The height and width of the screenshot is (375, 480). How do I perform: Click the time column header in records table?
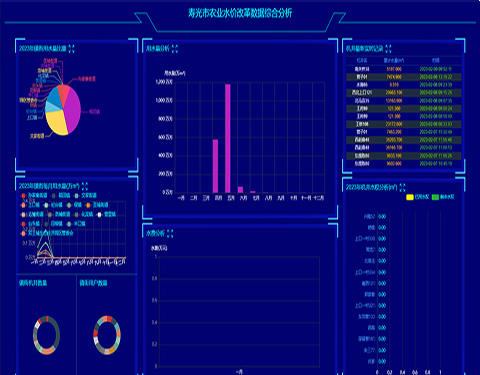point(436,60)
